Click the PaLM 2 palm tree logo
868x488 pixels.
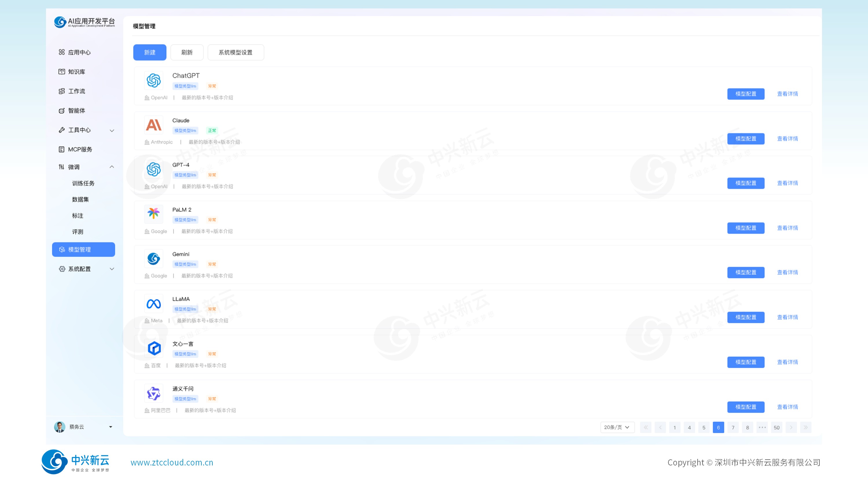pyautogui.click(x=154, y=213)
